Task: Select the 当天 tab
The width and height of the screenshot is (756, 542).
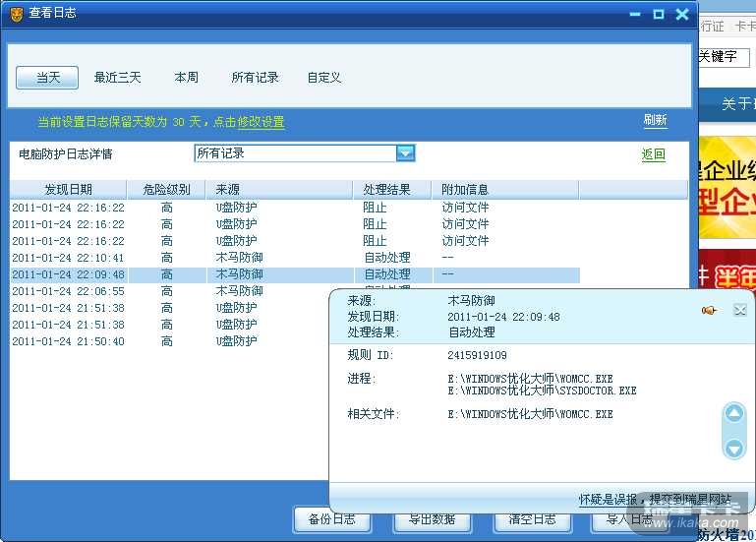Action: point(47,78)
